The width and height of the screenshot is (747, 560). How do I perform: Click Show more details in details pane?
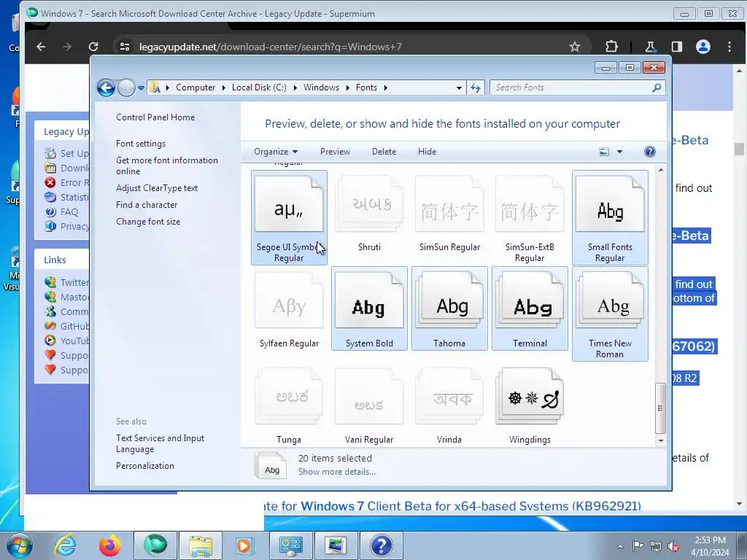pos(337,472)
